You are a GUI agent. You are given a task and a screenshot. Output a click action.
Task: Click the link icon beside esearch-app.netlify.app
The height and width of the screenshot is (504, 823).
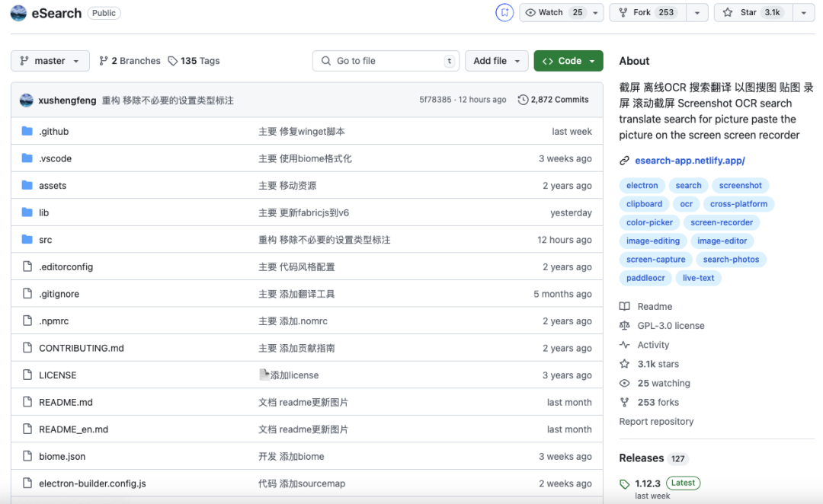624,161
